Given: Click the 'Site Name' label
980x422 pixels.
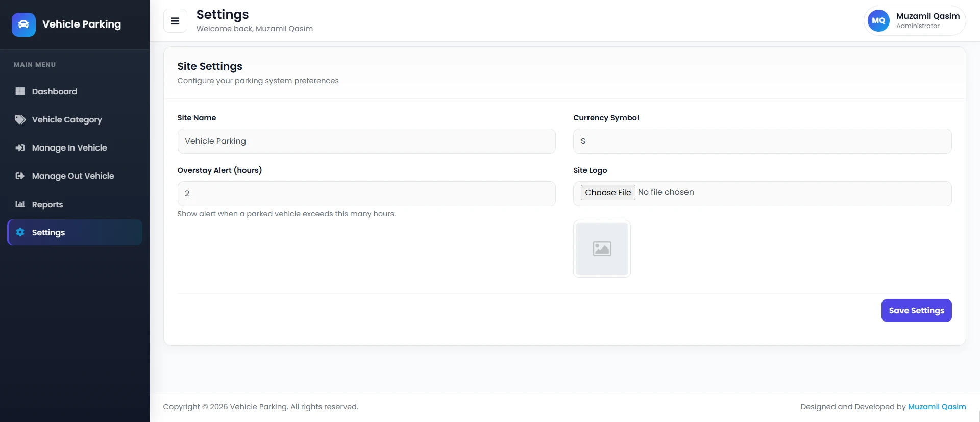Looking at the screenshot, I should coord(197,118).
